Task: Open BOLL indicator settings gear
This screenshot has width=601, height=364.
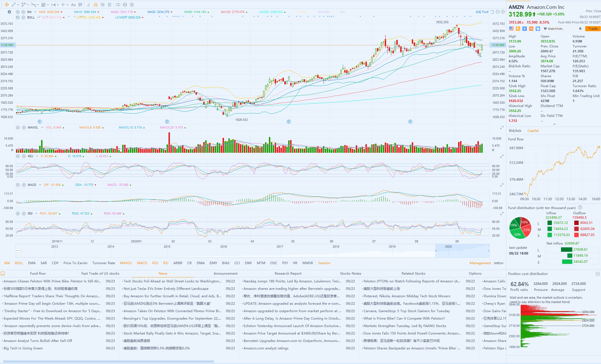Action: coord(18,17)
